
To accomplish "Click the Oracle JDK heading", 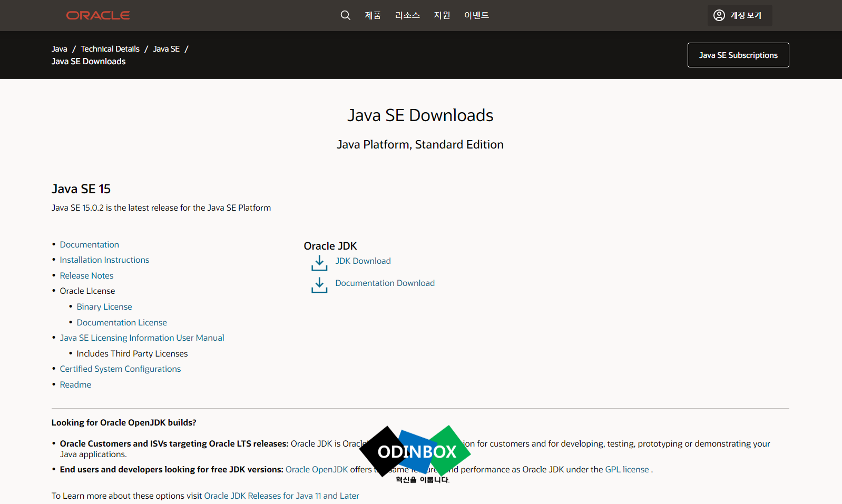I will (330, 246).
